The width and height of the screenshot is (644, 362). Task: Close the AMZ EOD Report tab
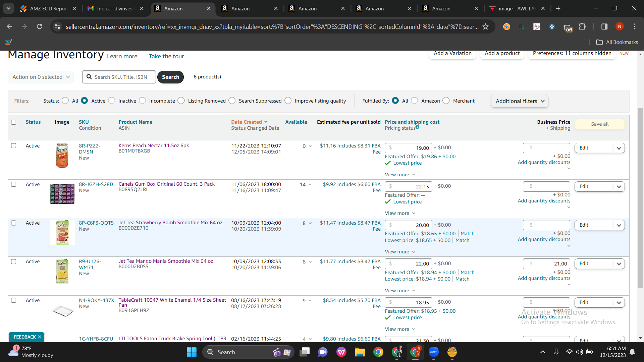(x=74, y=8)
